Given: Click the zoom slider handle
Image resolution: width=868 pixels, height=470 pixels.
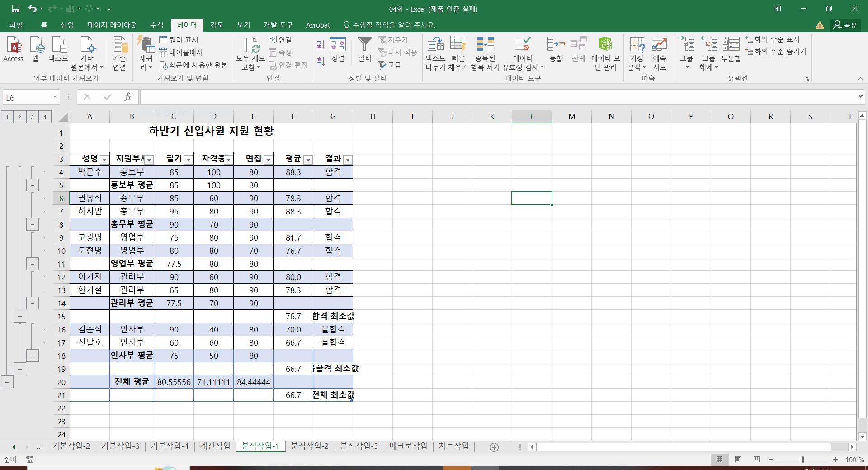Looking at the screenshot, I should 802,460.
